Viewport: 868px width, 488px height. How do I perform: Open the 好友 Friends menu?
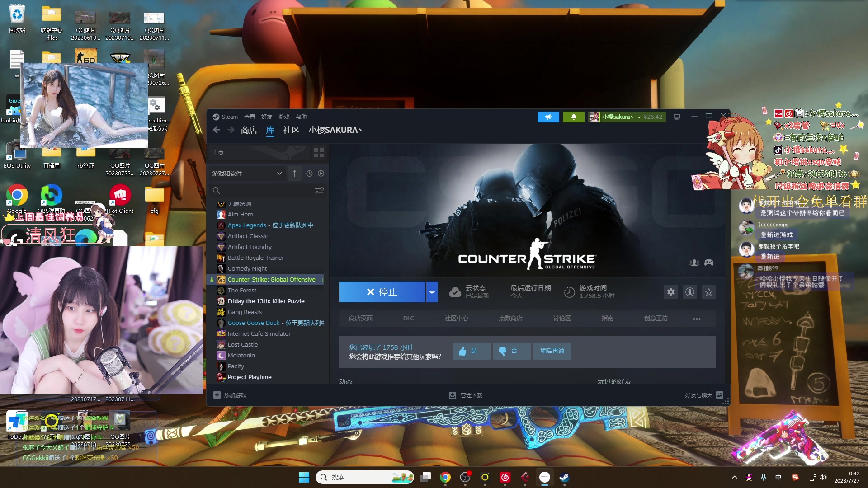point(267,117)
